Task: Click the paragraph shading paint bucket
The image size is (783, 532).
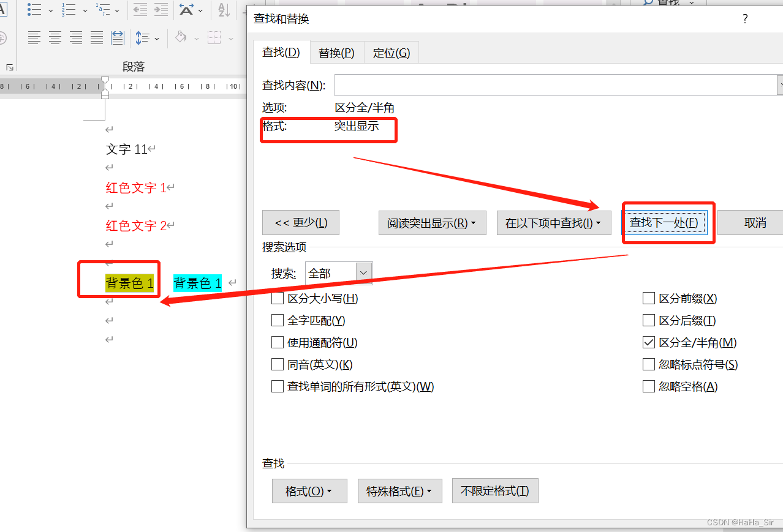Action: [x=181, y=38]
